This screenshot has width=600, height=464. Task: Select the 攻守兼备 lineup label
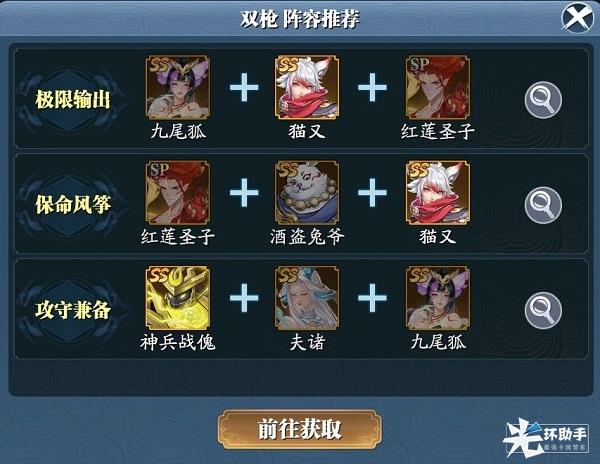(73, 310)
